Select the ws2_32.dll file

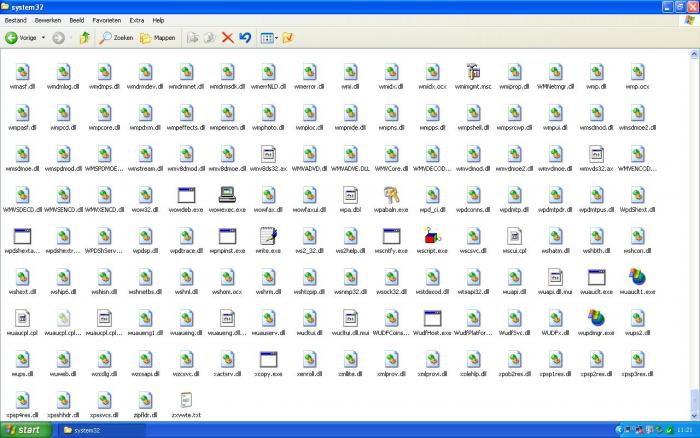(309, 240)
